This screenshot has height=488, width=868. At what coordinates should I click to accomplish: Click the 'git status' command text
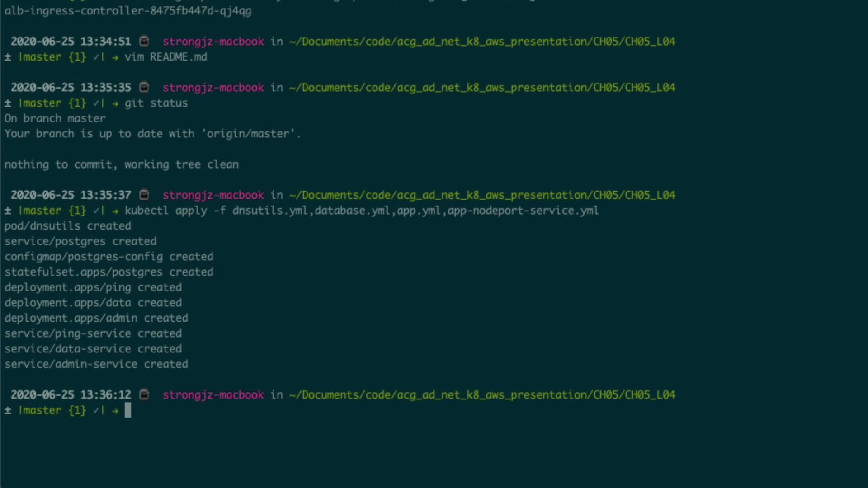pos(156,103)
